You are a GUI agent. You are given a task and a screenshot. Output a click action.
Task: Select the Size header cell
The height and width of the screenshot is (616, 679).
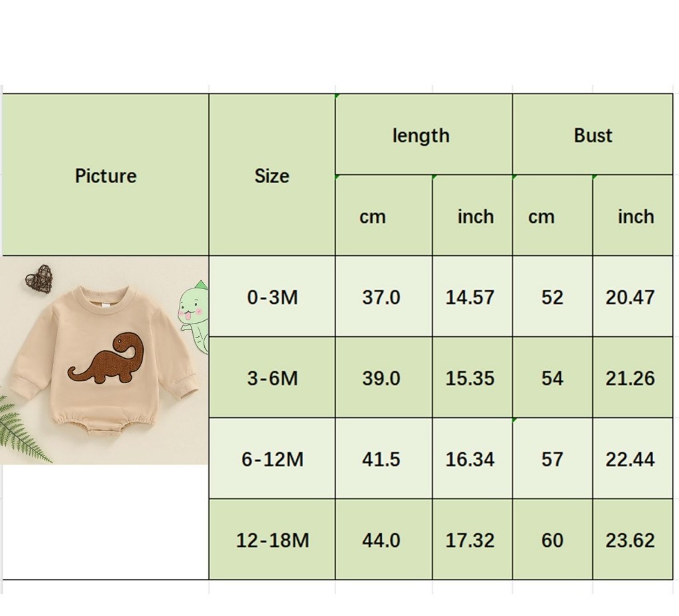(x=272, y=176)
